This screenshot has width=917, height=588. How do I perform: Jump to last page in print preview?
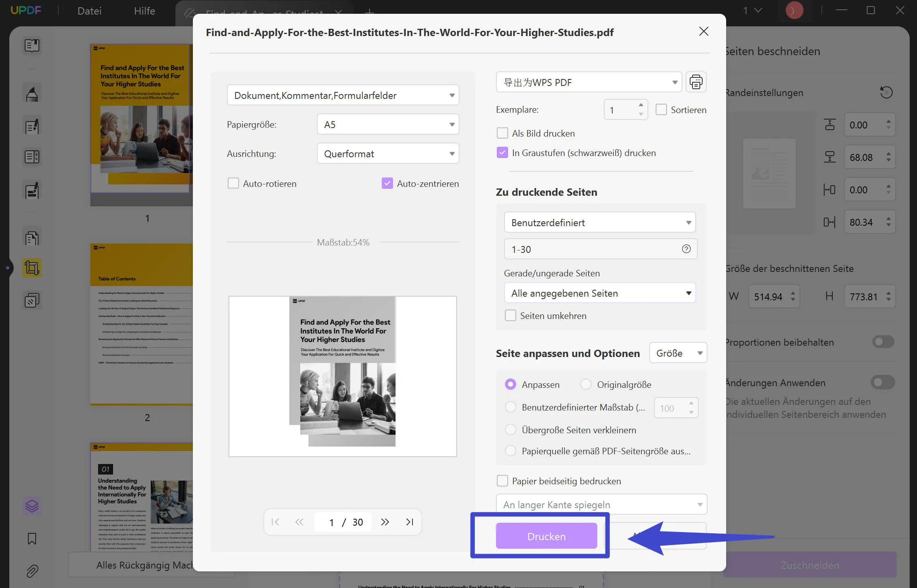(410, 522)
